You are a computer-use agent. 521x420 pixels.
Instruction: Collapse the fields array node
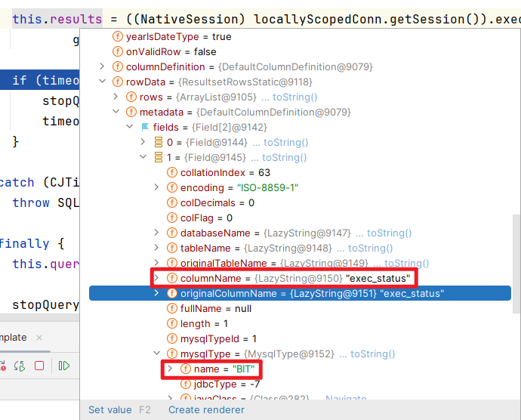tap(130, 128)
